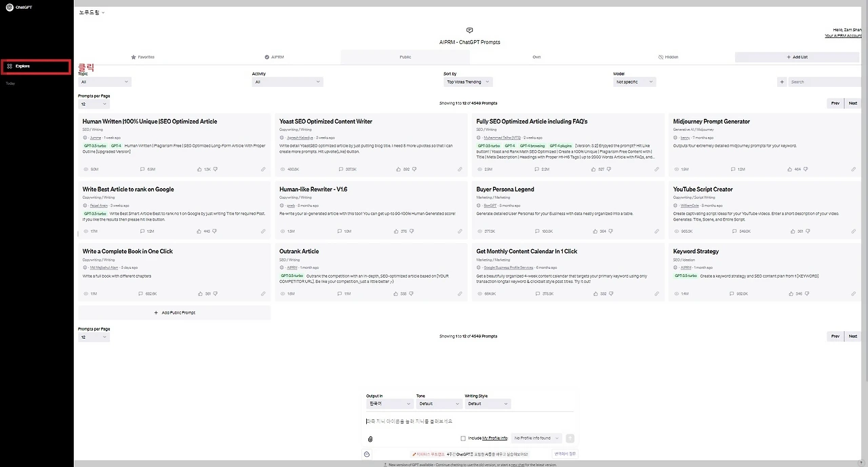The height and width of the screenshot is (467, 868).
Task: Open author link Jumma
Action: click(95, 138)
